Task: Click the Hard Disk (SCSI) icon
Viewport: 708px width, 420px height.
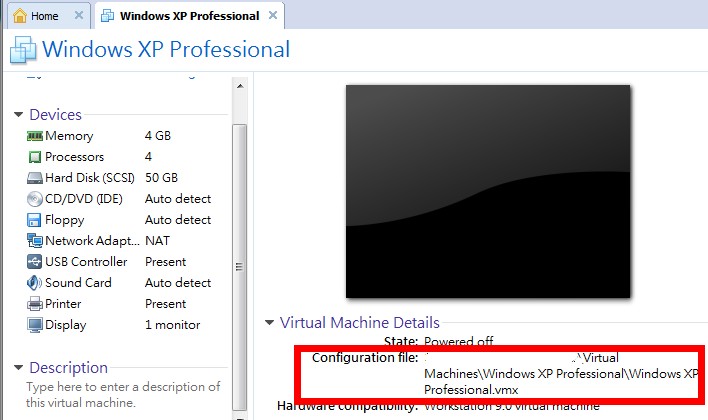Action: tap(35, 178)
